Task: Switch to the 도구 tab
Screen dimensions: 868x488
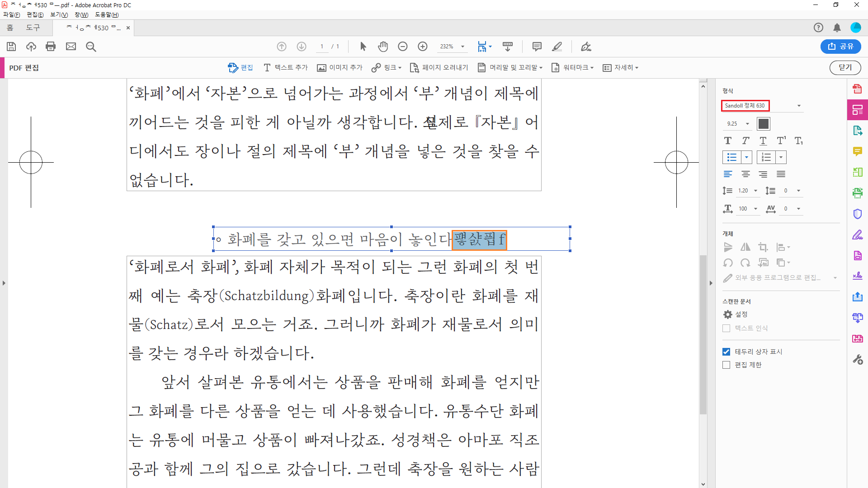Action: coord(33,28)
